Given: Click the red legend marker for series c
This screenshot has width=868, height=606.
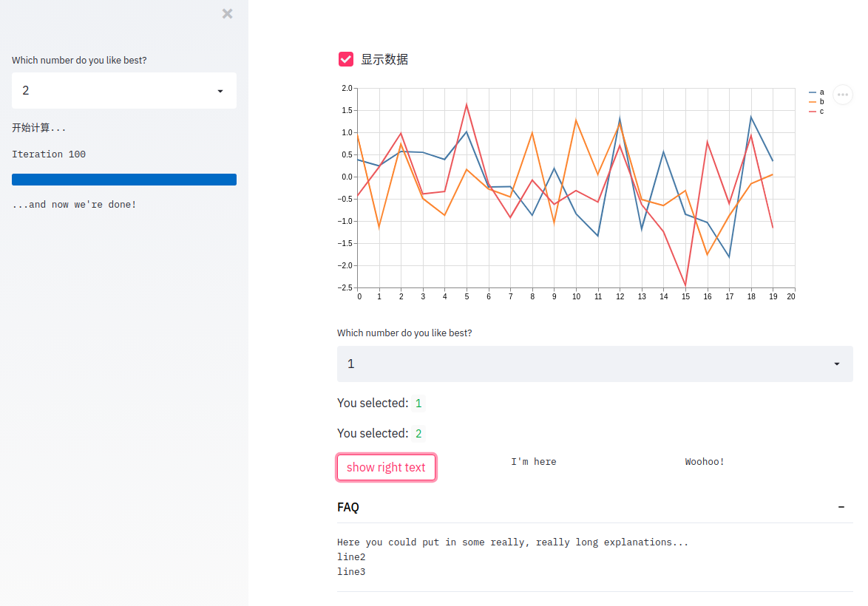Looking at the screenshot, I should (813, 112).
